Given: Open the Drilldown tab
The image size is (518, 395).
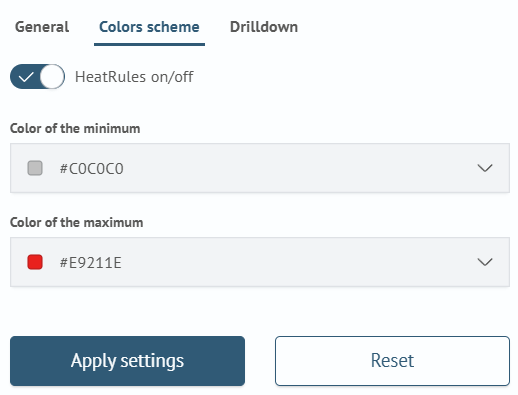Looking at the screenshot, I should pyautogui.click(x=264, y=27).
